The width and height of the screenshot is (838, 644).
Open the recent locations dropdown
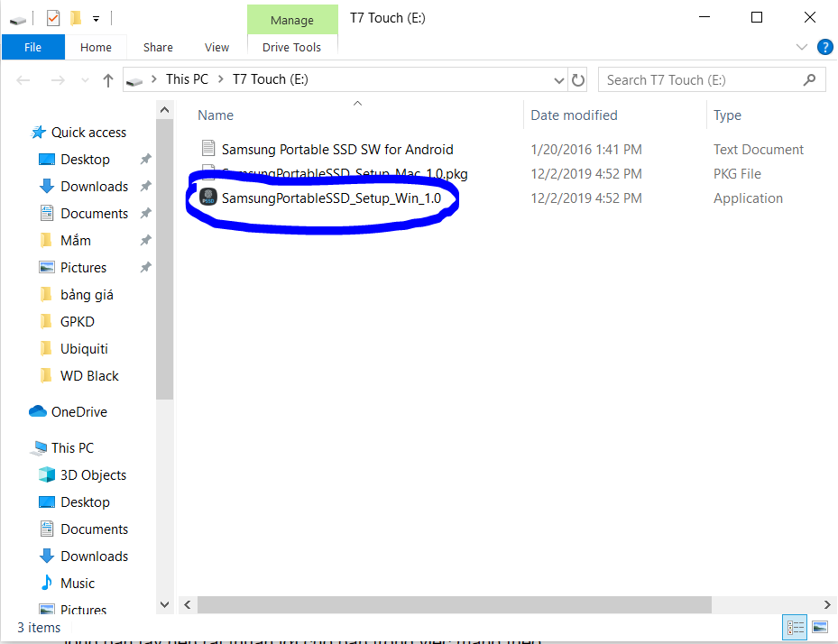[85, 80]
